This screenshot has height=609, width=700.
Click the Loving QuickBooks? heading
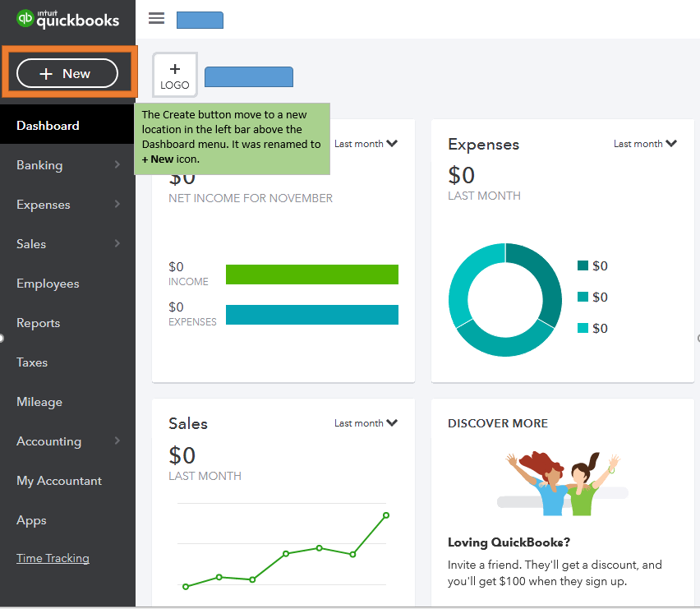coord(509,542)
